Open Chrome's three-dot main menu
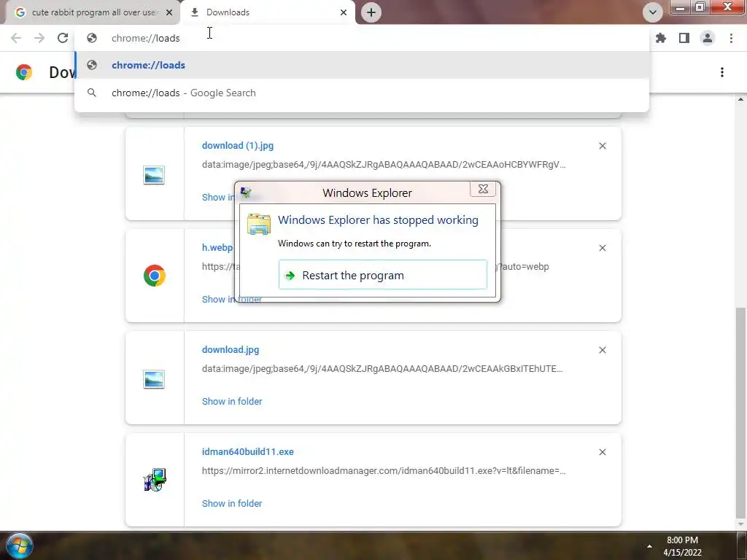The height and width of the screenshot is (560, 747). (x=731, y=38)
